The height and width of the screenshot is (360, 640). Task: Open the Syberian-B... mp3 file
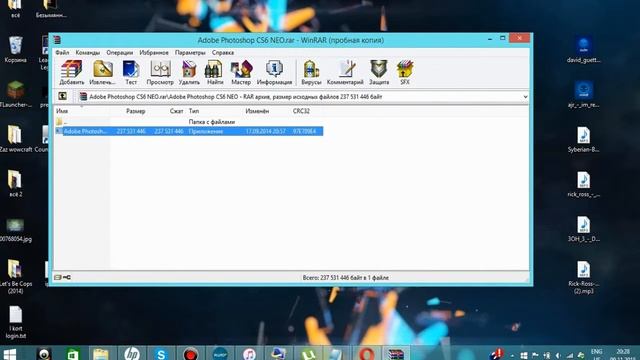[583, 140]
